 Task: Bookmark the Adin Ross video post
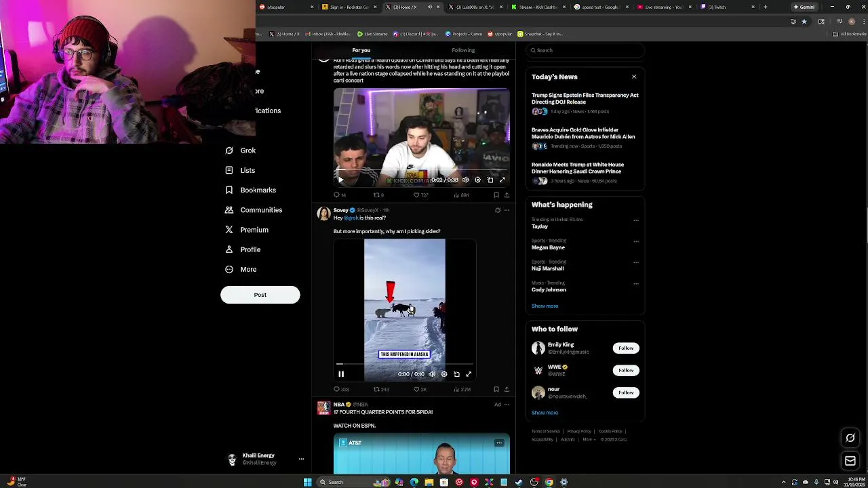(496, 195)
